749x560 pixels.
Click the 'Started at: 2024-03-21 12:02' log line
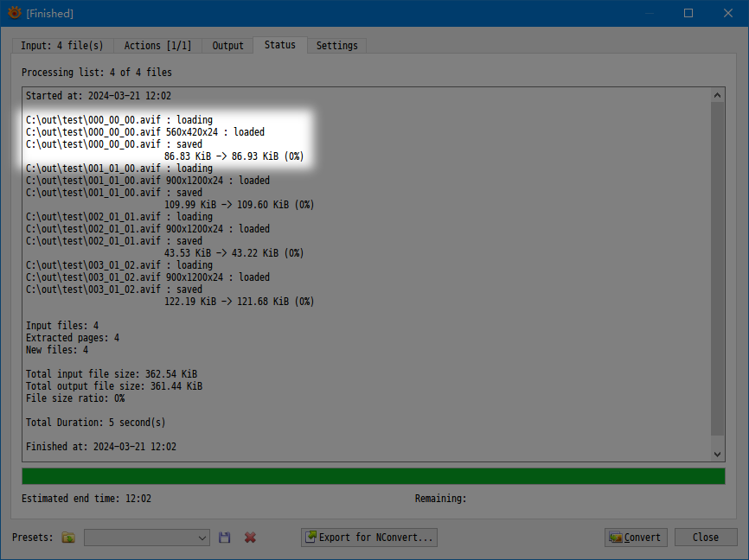tap(99, 96)
